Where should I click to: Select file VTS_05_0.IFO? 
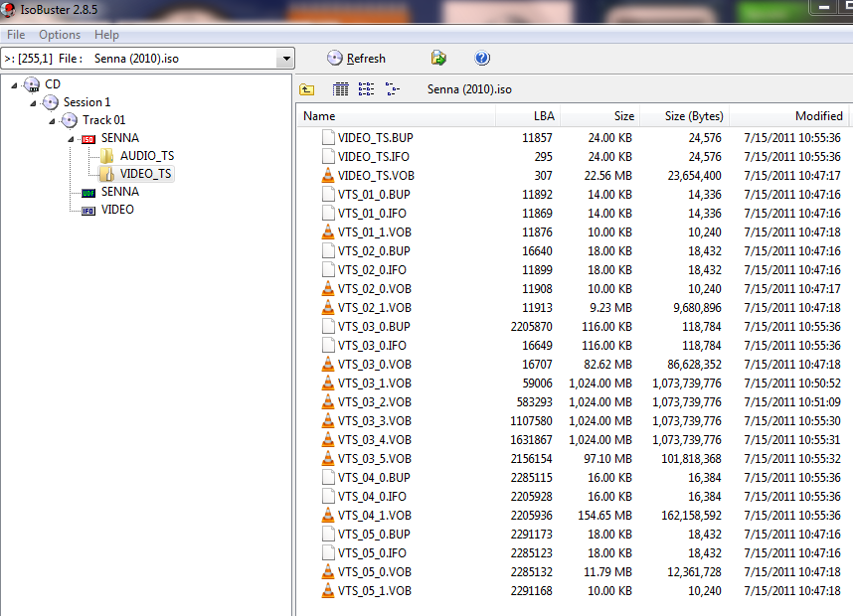coord(372,552)
